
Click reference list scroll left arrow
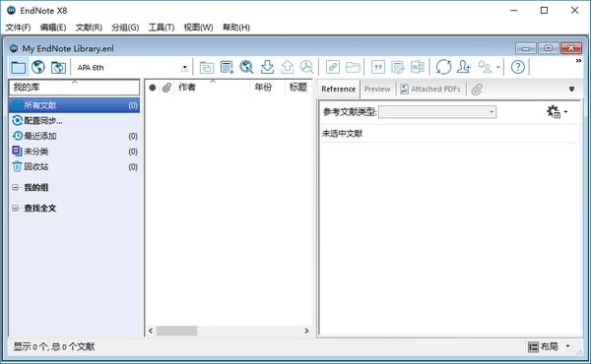tap(151, 331)
